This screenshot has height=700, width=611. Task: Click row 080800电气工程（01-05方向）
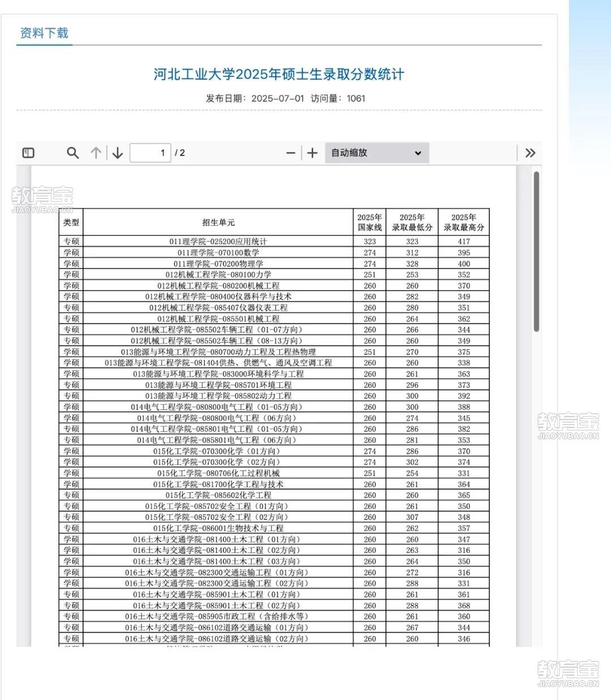pyautogui.click(x=274, y=407)
